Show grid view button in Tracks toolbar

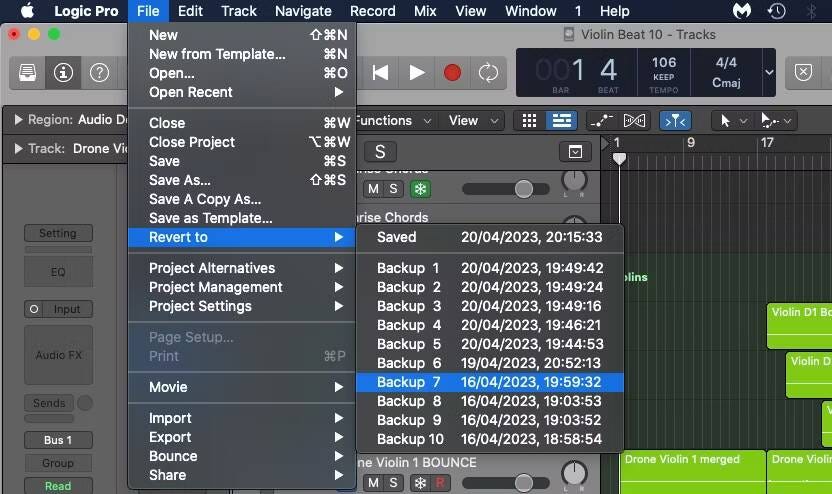click(529, 121)
